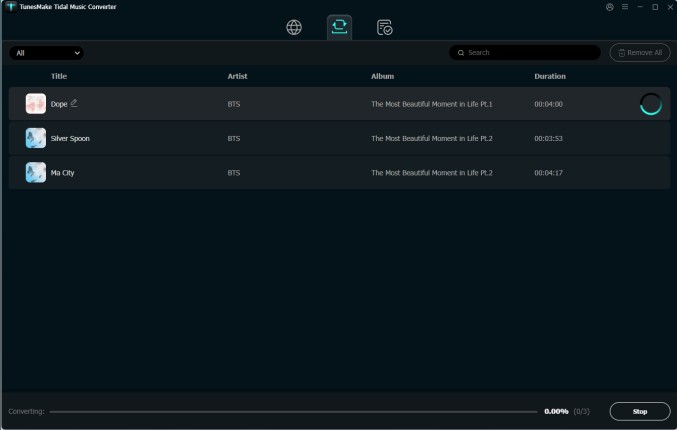Select the Silver Spoon track title
Screen dimensions: 677x430
point(70,138)
